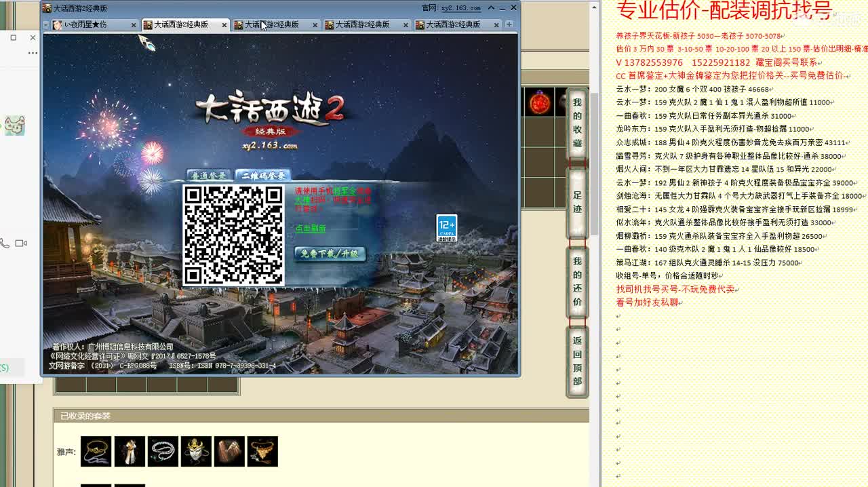Select the 二维码登录 QR login tab
The image size is (868, 487).
tap(264, 176)
